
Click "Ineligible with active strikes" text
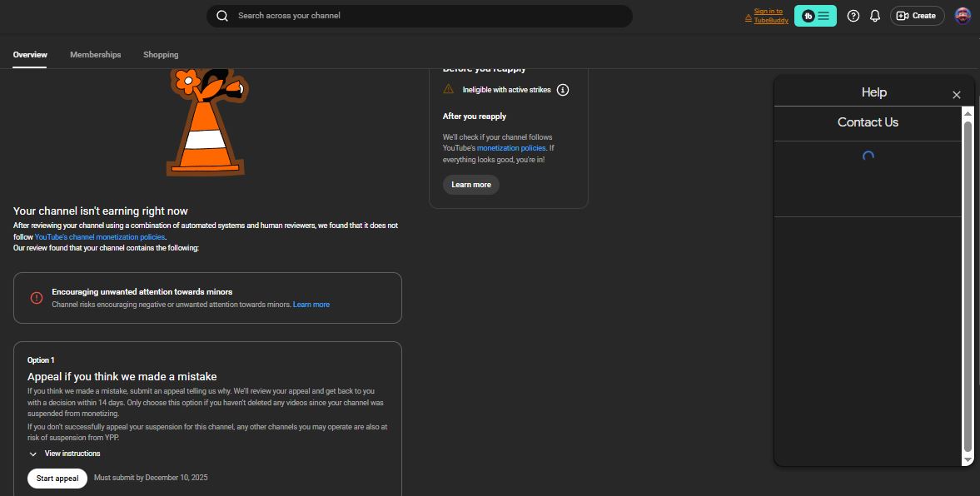(x=506, y=90)
